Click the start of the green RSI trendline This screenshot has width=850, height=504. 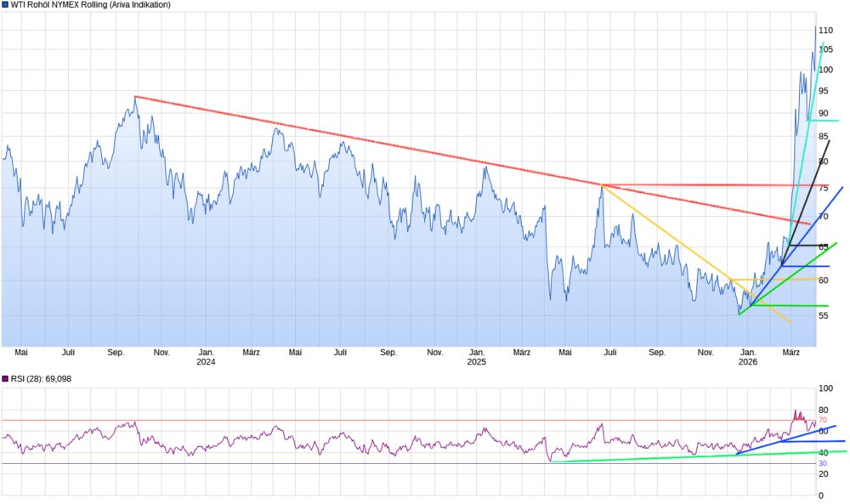[552, 462]
